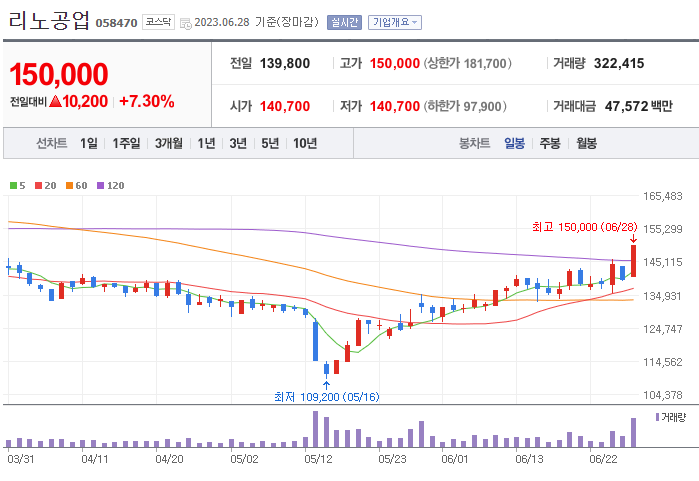Click the 리노공업 company name

pyautogui.click(x=49, y=21)
